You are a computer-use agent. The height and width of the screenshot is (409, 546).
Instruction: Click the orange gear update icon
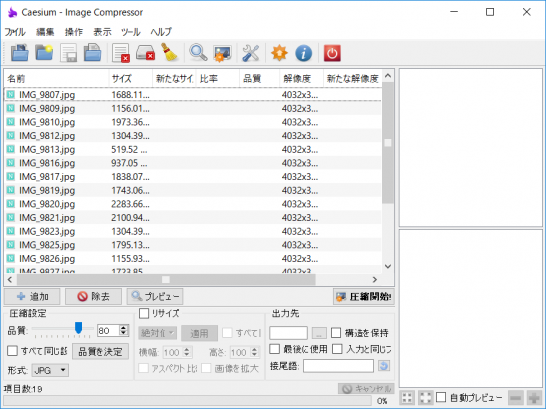[279, 53]
